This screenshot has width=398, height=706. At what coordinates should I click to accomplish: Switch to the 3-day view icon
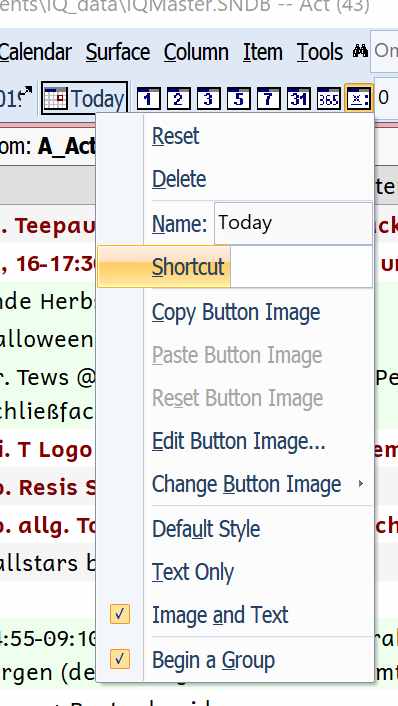[208, 98]
